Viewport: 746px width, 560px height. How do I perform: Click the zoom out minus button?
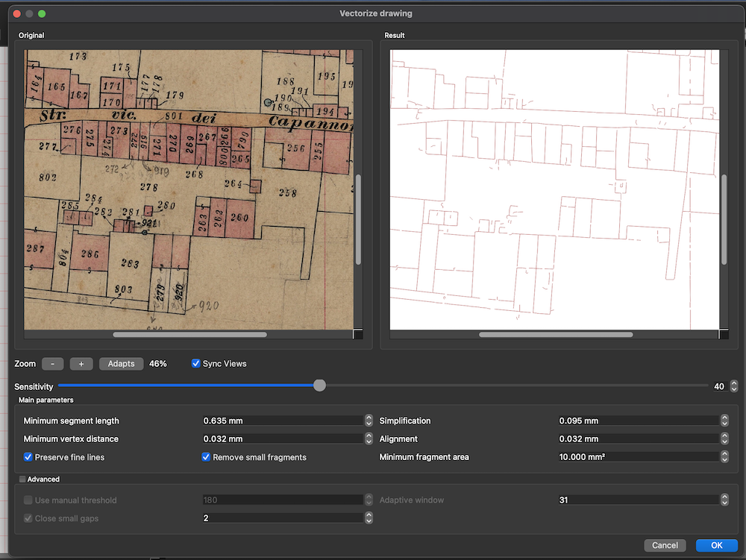point(52,364)
